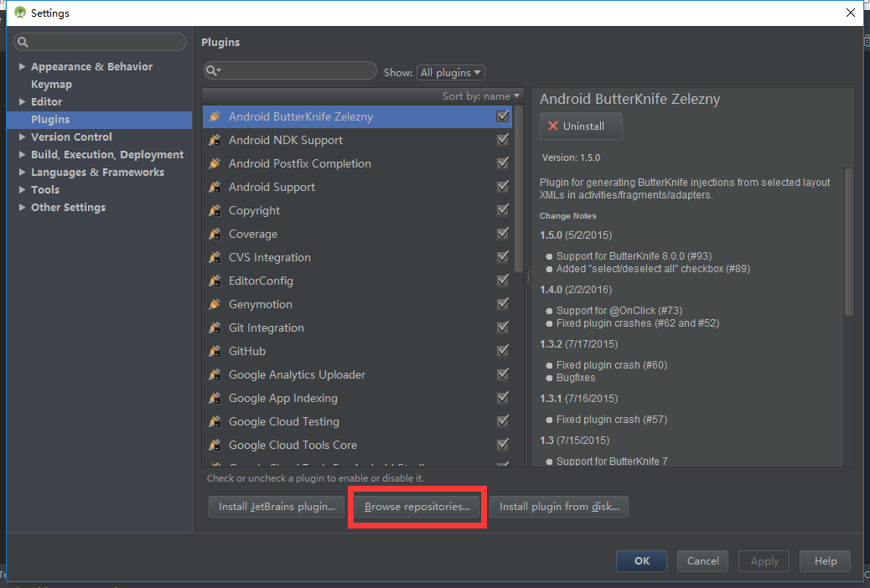The height and width of the screenshot is (588, 870).
Task: Toggle the Android Postfix Completion checkbox
Action: (503, 163)
